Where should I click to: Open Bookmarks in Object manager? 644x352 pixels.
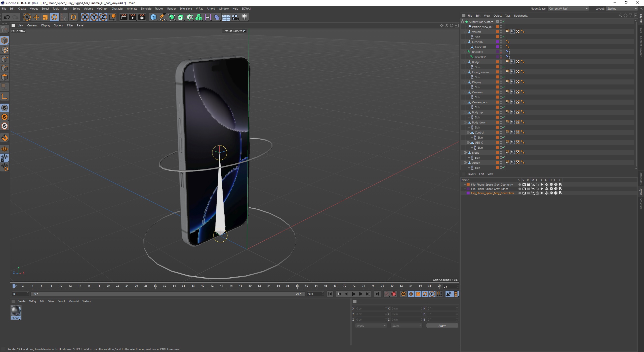coord(521,16)
